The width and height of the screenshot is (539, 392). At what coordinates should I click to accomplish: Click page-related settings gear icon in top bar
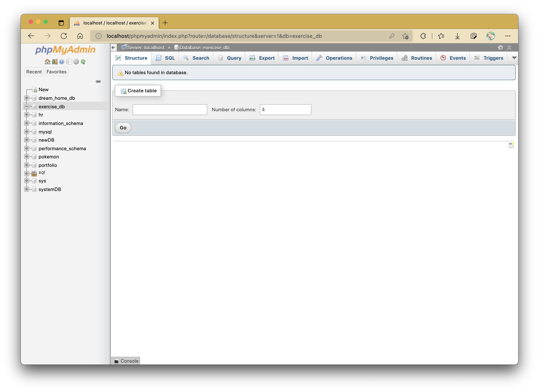pos(500,48)
